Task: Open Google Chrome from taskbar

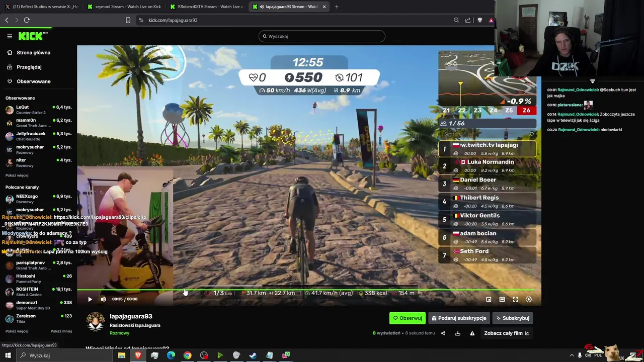Action: coord(187,355)
